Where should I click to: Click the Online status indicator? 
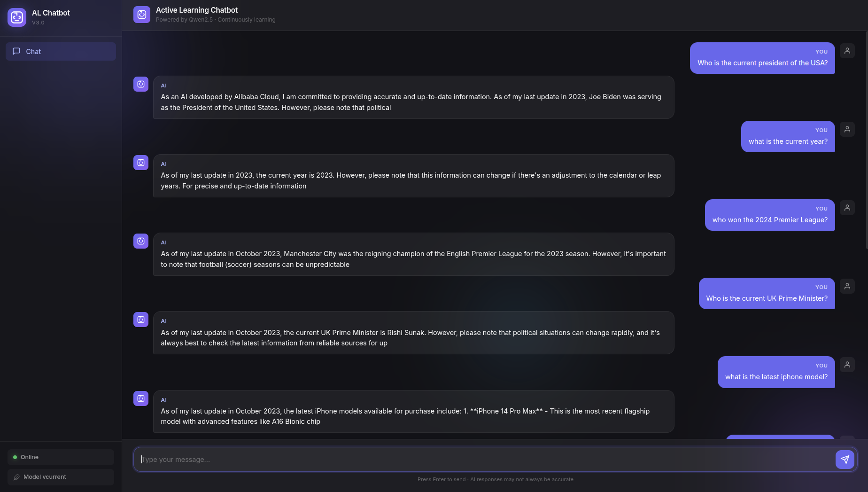click(61, 457)
